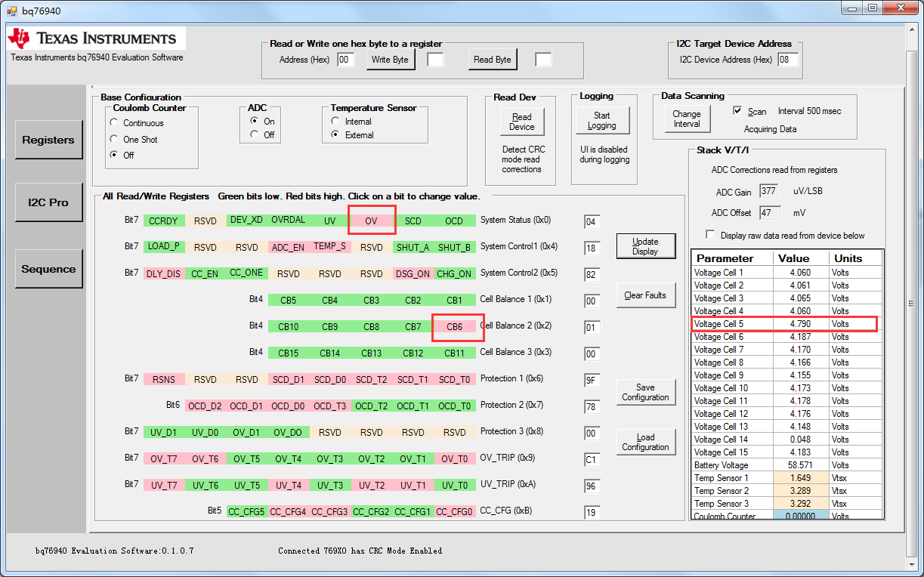Toggle the CB6 cell balance bit
Viewport: 924px width, 577px height.
[455, 327]
